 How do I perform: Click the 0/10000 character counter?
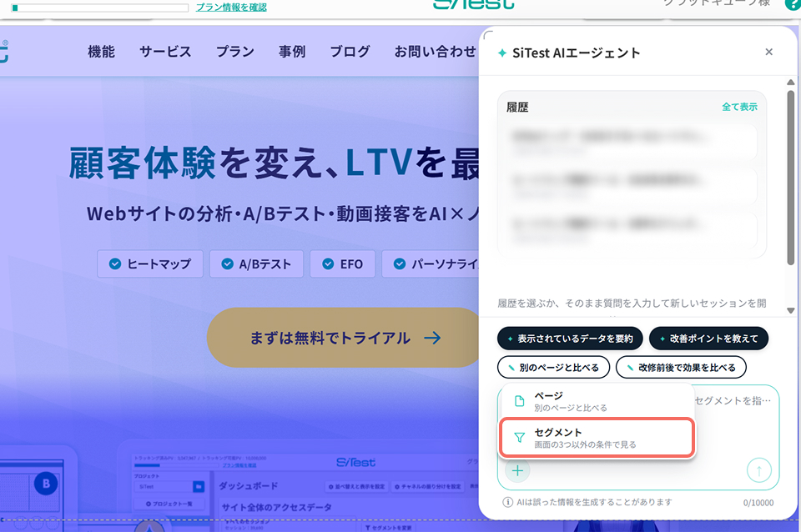click(758, 503)
